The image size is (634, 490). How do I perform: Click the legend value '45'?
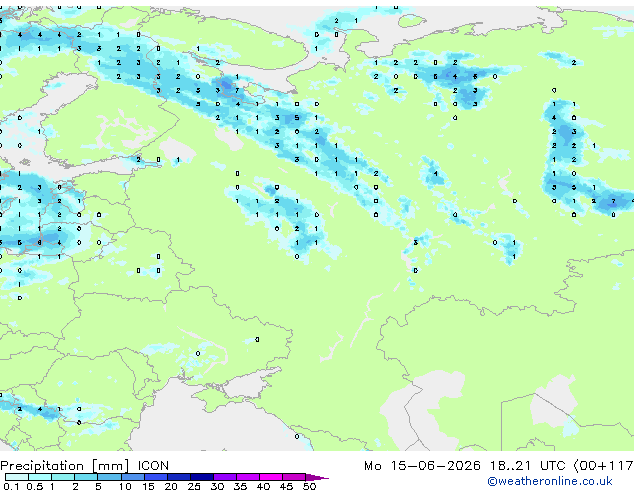[x=286, y=486]
